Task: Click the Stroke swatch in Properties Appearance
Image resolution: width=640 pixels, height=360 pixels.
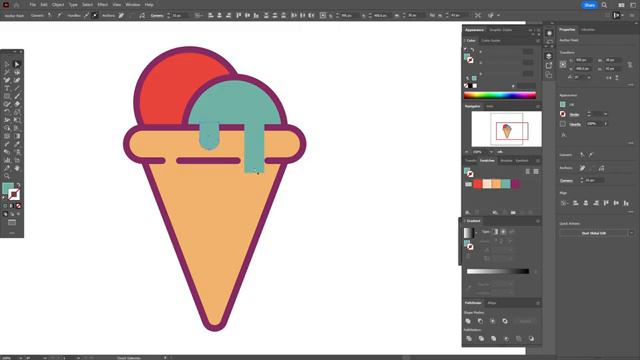Action: [563, 114]
